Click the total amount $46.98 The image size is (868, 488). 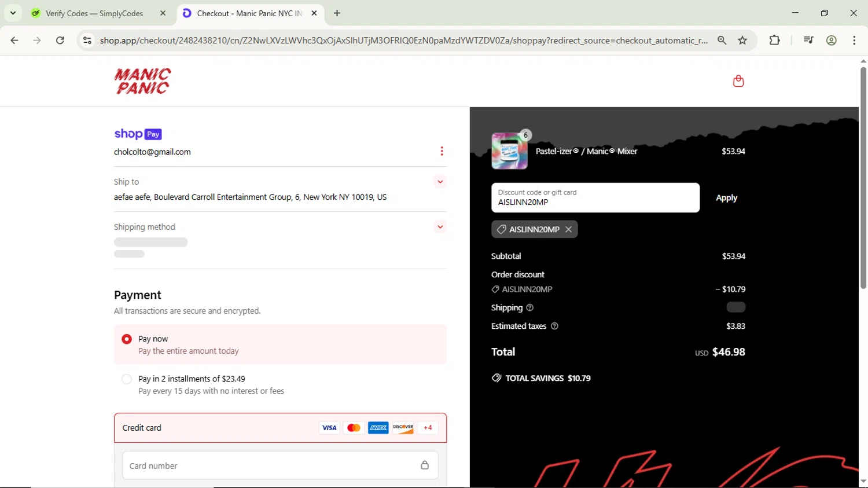click(x=729, y=352)
